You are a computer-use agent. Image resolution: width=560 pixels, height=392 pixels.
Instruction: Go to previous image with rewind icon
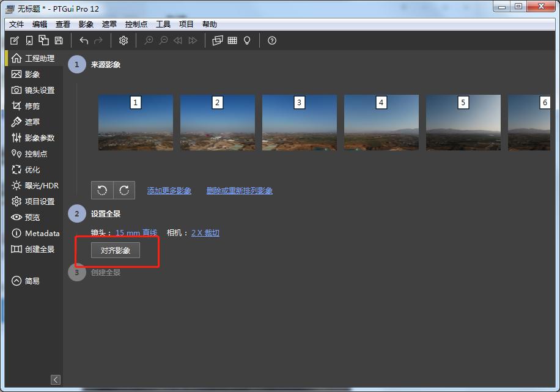tap(178, 40)
